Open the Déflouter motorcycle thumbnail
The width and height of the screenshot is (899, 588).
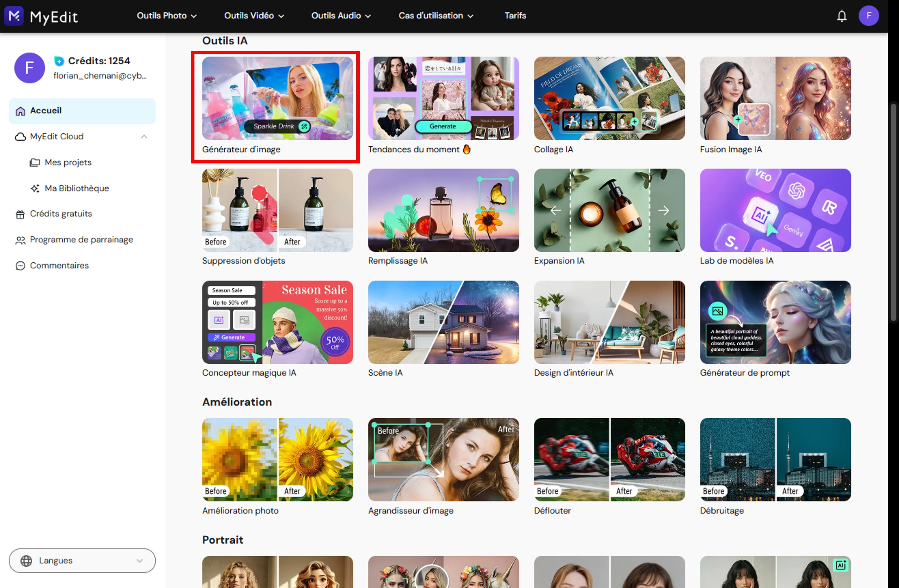[609, 460]
